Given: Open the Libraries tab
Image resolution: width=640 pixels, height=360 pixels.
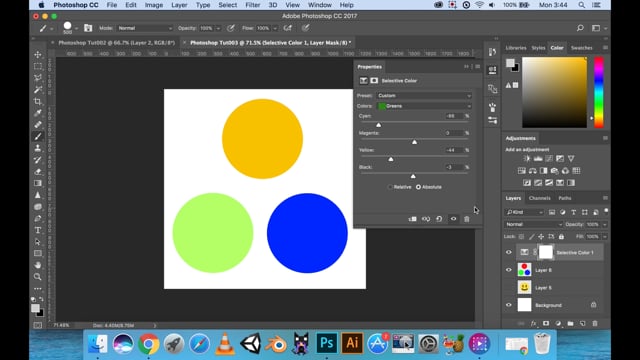Looking at the screenshot, I should pos(516,48).
